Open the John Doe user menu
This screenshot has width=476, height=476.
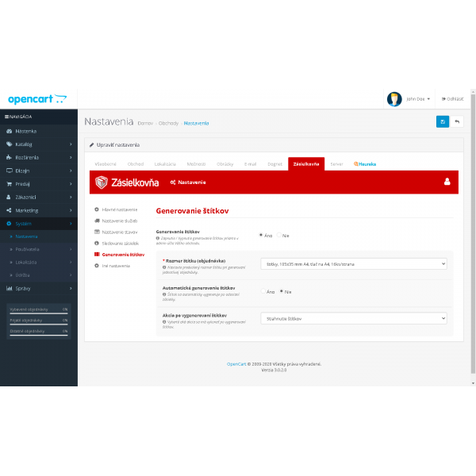pos(418,99)
